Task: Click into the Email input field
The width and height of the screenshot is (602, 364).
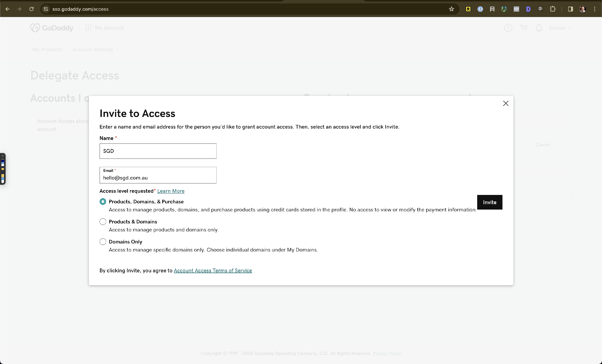Action: 158,178
